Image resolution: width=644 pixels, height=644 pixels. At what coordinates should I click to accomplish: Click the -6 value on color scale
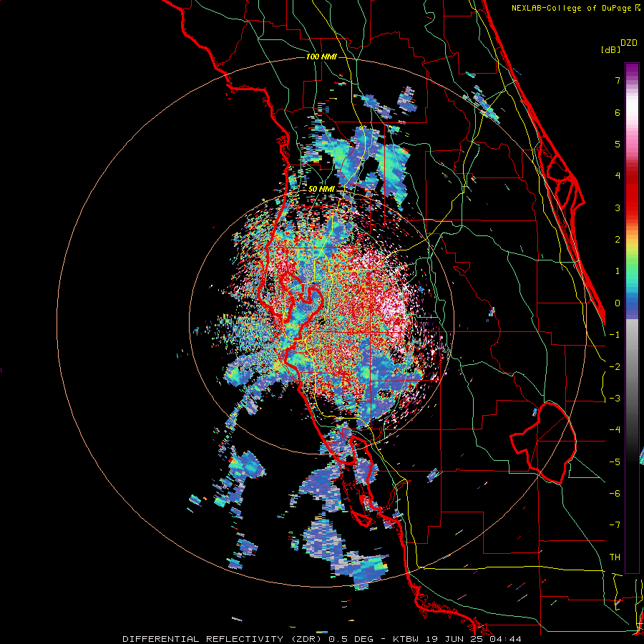tap(615, 494)
